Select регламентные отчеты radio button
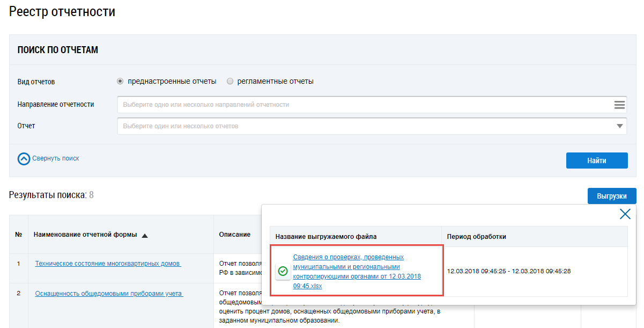This screenshot has height=328, width=644. point(230,82)
